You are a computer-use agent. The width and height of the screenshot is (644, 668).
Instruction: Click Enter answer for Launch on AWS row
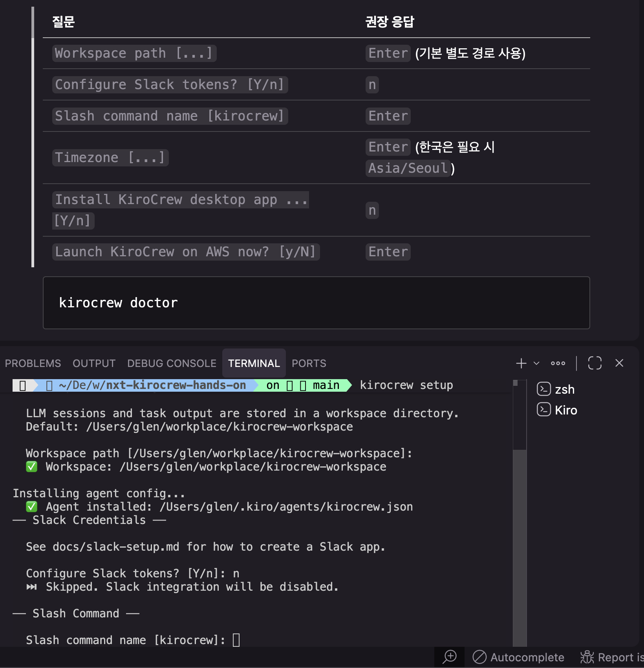click(x=388, y=252)
